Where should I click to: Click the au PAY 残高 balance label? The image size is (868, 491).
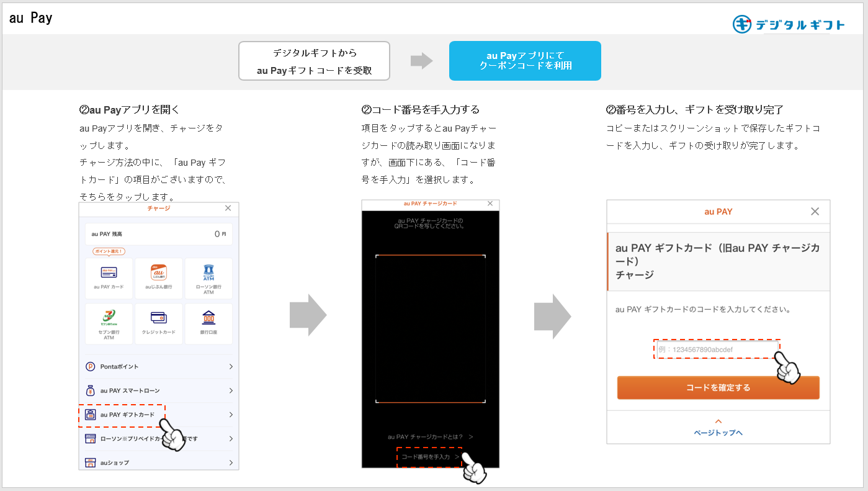pyautogui.click(x=107, y=234)
